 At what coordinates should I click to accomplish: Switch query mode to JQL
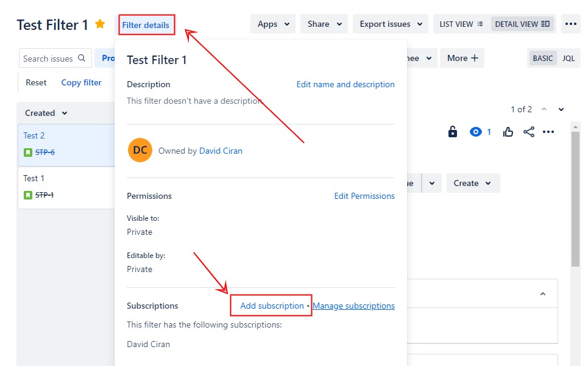tap(568, 58)
